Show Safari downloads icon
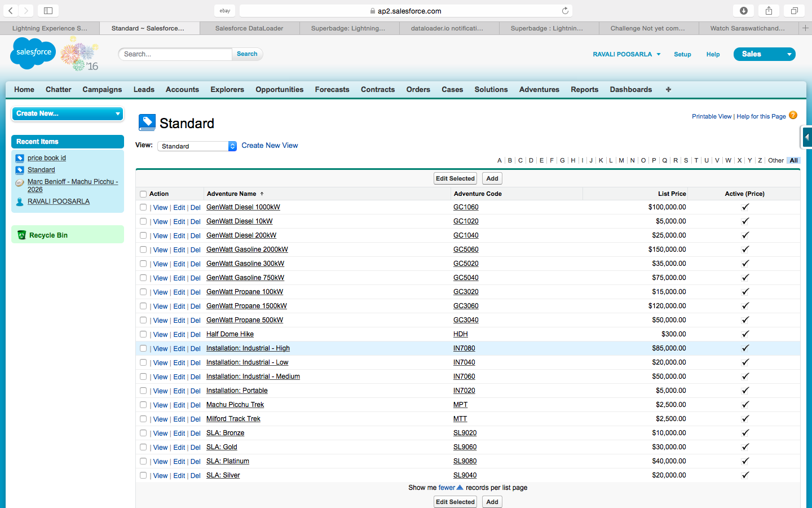This screenshot has height=508, width=812. click(743, 11)
